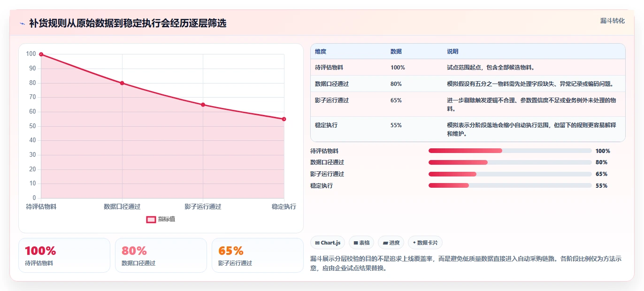Click the chart data point at 影子运行通过 65
This screenshot has width=644, height=291.
click(x=203, y=105)
